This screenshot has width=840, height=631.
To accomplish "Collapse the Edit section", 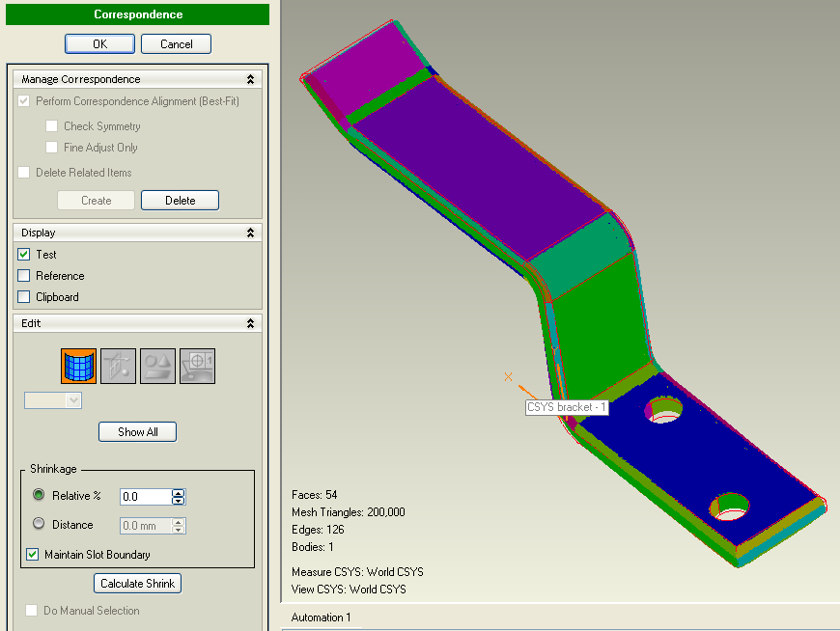I will click(250, 323).
